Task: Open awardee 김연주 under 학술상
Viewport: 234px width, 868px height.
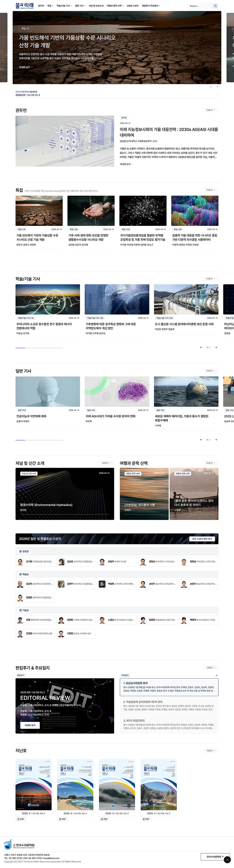Action: pos(76,584)
